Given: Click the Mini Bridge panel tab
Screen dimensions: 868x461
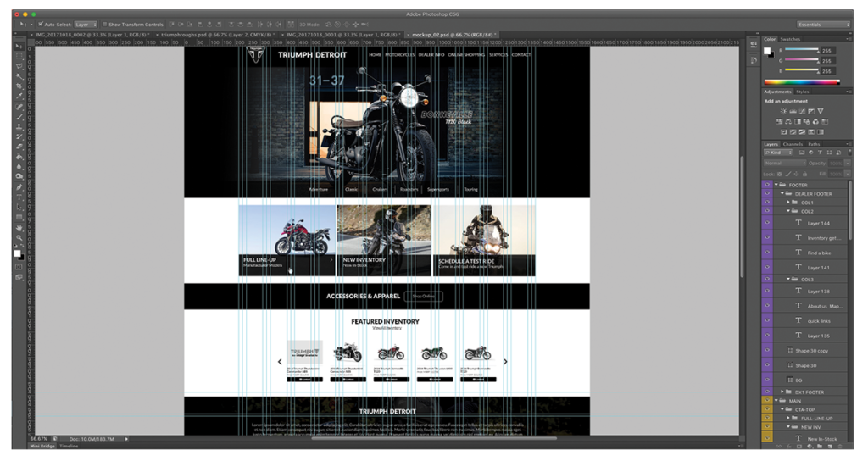Looking at the screenshot, I should (42, 446).
